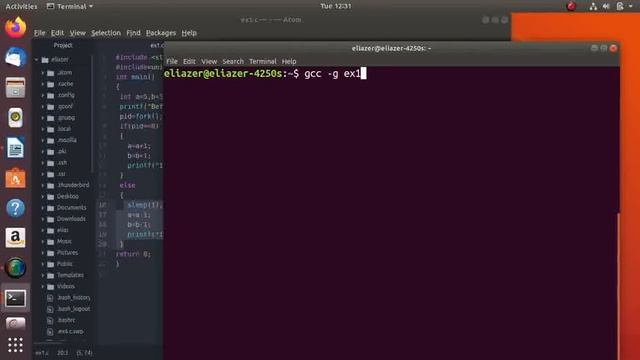Image resolution: width=640 pixels, height=360 pixels.
Task: Expand the Music folder chevron
Action: tap(42, 242)
